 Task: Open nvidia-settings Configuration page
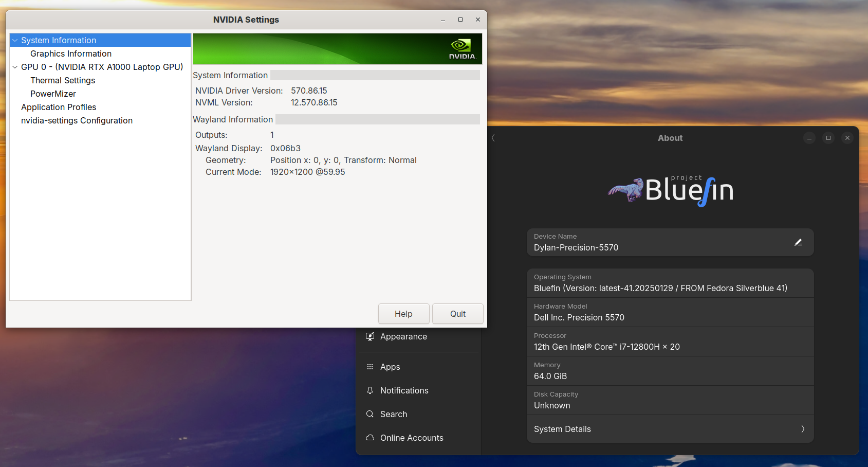pyautogui.click(x=77, y=120)
